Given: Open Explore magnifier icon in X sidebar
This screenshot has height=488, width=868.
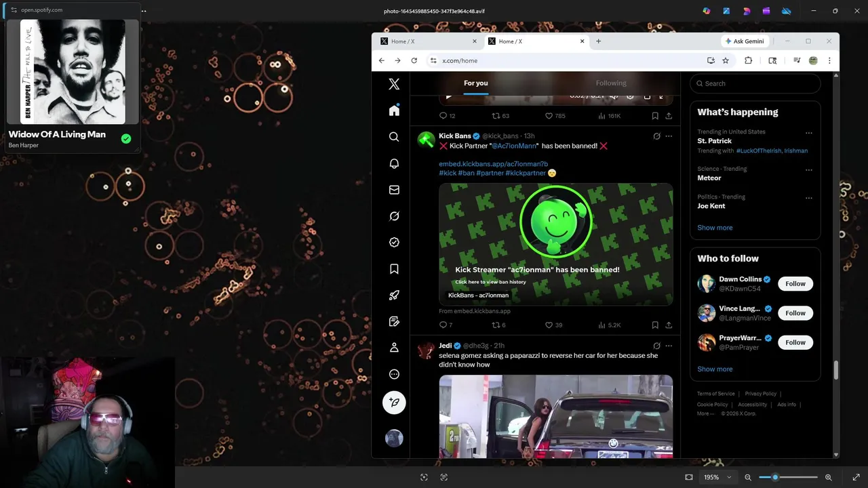Looking at the screenshot, I should [x=394, y=137].
